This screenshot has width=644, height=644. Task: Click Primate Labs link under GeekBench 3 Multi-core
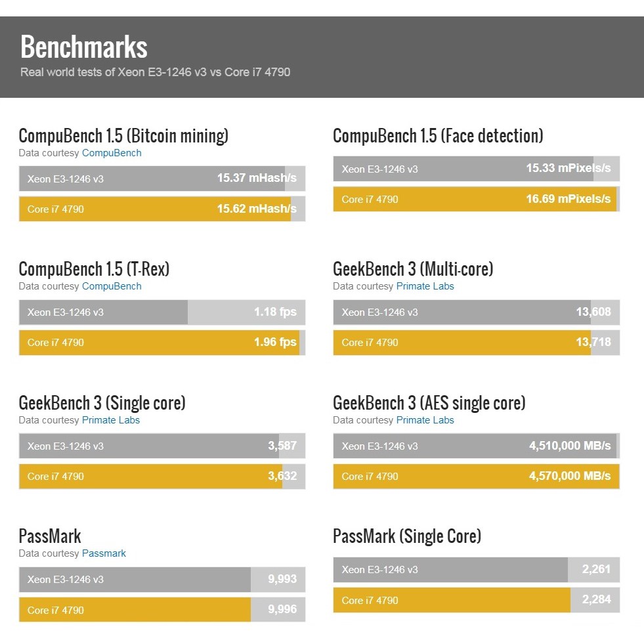coord(425,286)
